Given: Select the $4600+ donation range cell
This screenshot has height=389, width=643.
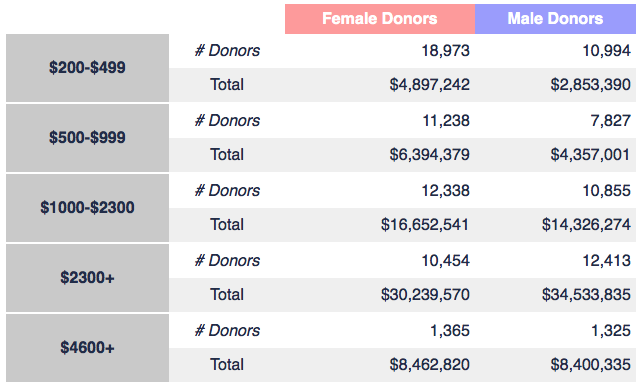Looking at the screenshot, I should pos(87,348).
